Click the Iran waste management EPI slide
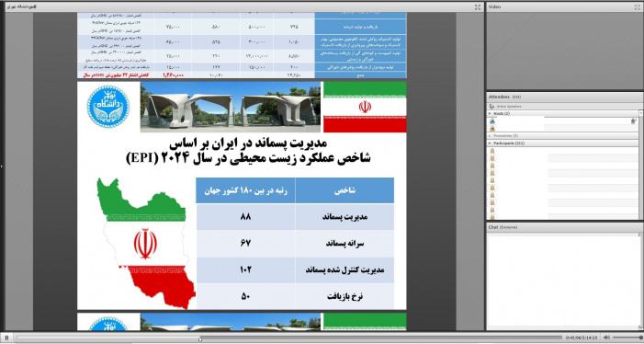 tap(242, 195)
